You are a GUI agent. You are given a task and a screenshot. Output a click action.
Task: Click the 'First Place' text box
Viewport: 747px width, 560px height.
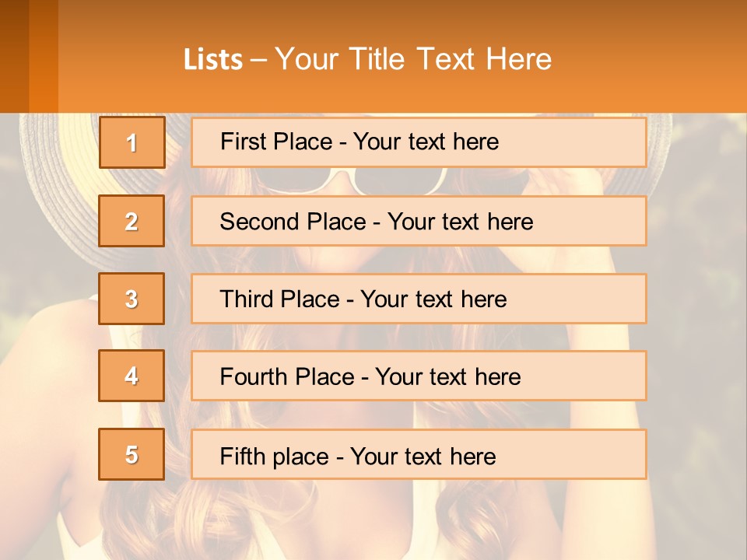(x=419, y=142)
